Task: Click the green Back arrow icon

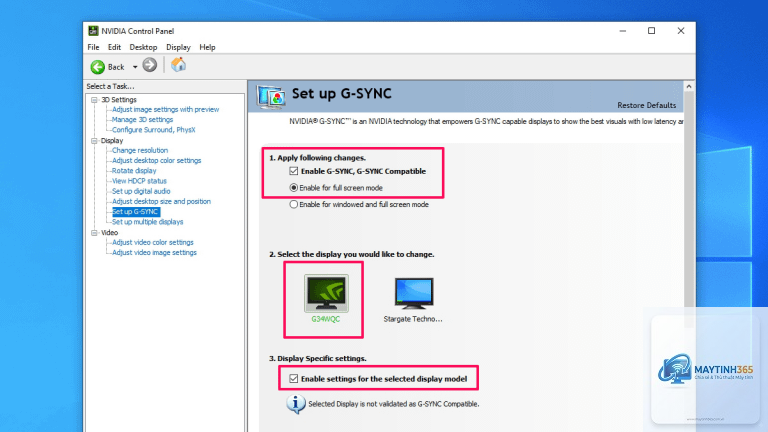Action: click(x=97, y=67)
